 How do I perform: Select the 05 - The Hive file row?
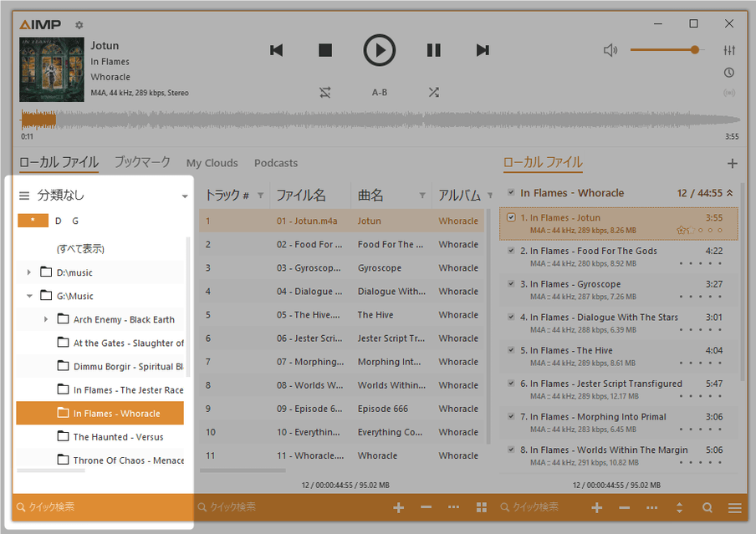point(341,315)
